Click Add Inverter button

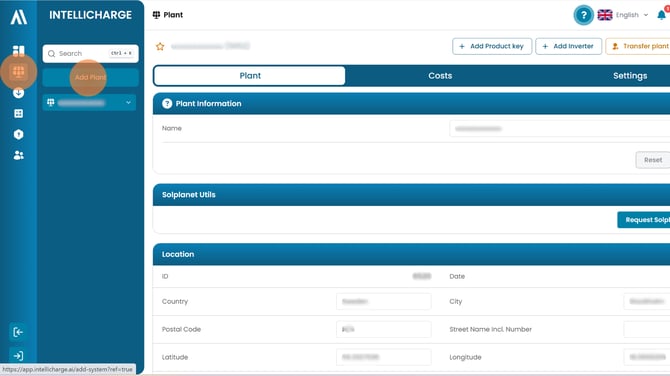[568, 46]
